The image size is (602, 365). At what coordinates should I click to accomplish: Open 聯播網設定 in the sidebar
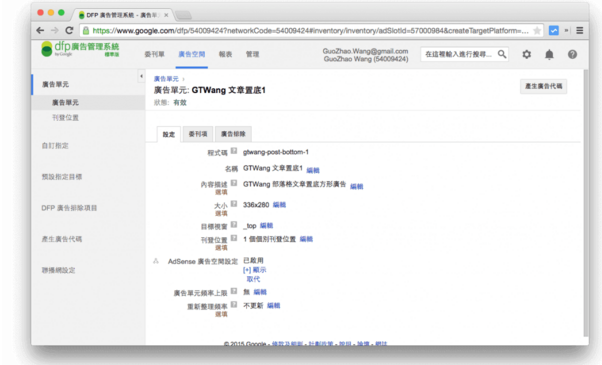(x=58, y=270)
